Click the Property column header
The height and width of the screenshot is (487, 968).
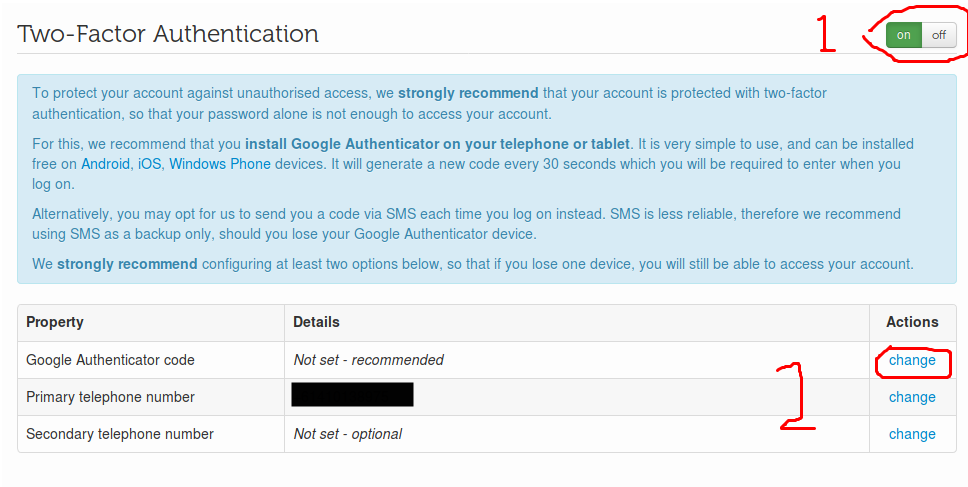(x=55, y=322)
